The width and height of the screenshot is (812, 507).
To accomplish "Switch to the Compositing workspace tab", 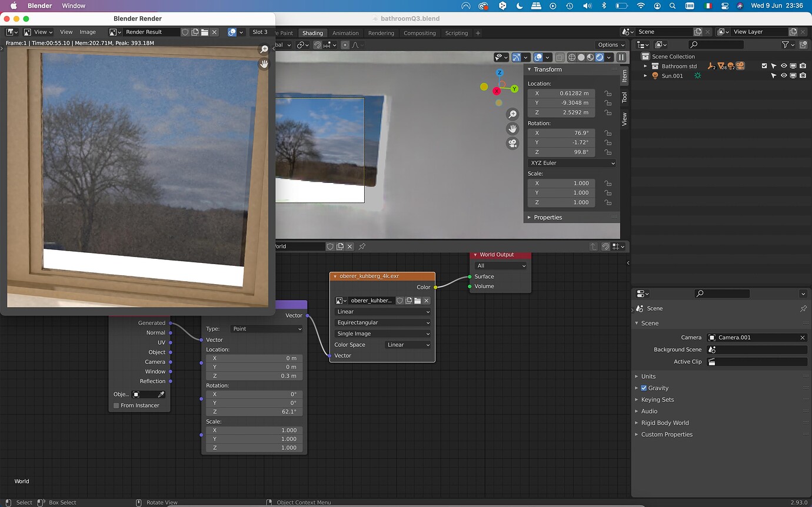I will (x=420, y=33).
